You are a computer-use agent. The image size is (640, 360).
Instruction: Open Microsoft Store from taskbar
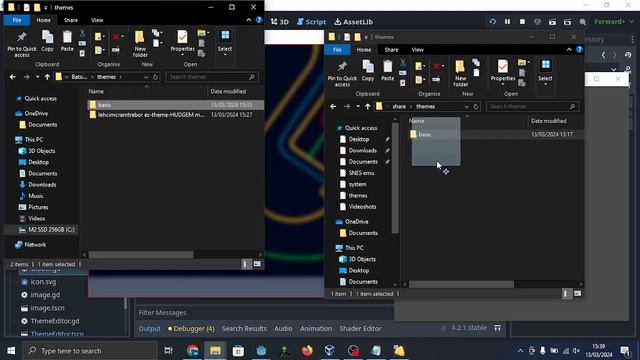pyautogui.click(x=238, y=351)
